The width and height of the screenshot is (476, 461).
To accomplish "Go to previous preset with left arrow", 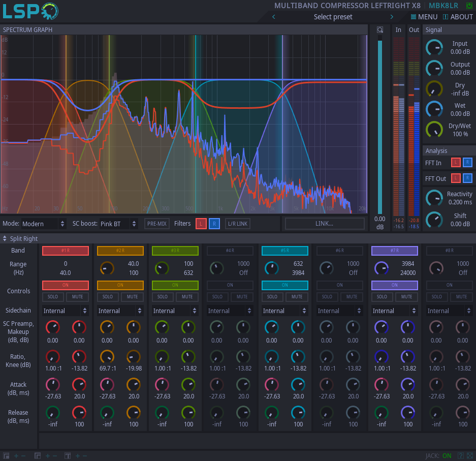I will 274,17.
